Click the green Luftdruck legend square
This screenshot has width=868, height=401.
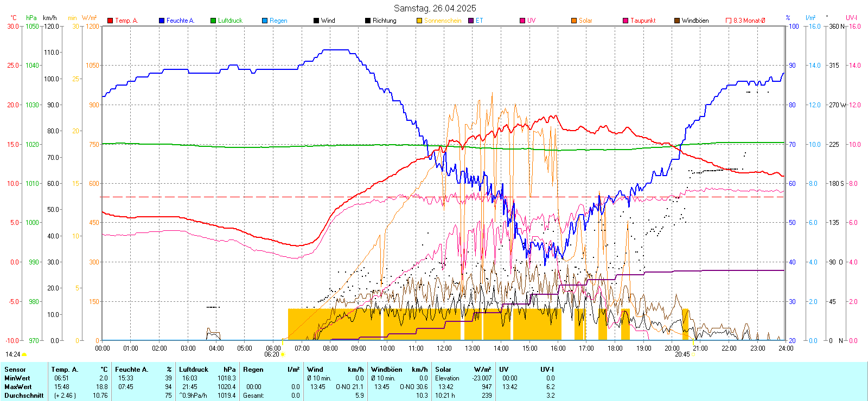click(213, 21)
